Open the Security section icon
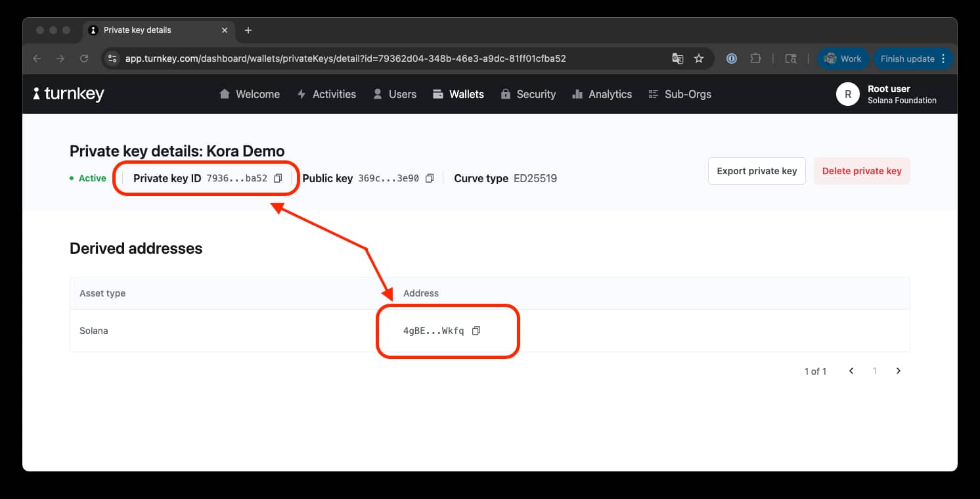The width and height of the screenshot is (980, 499). (506, 94)
